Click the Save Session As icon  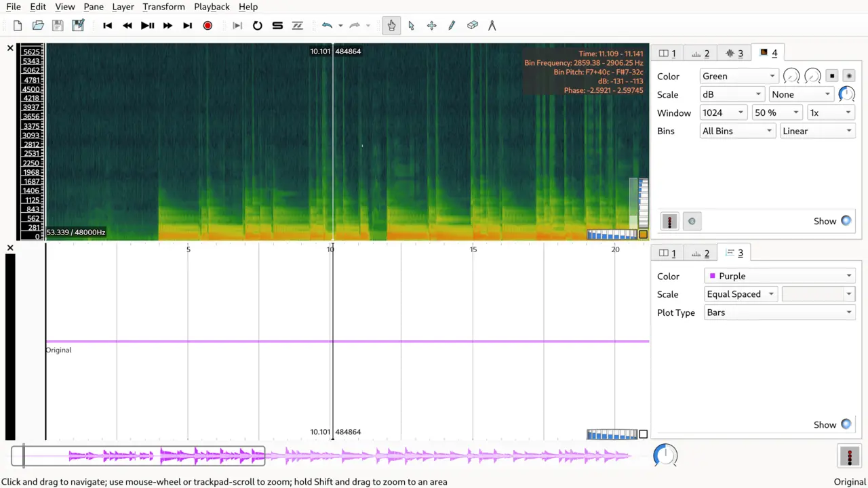(x=79, y=26)
